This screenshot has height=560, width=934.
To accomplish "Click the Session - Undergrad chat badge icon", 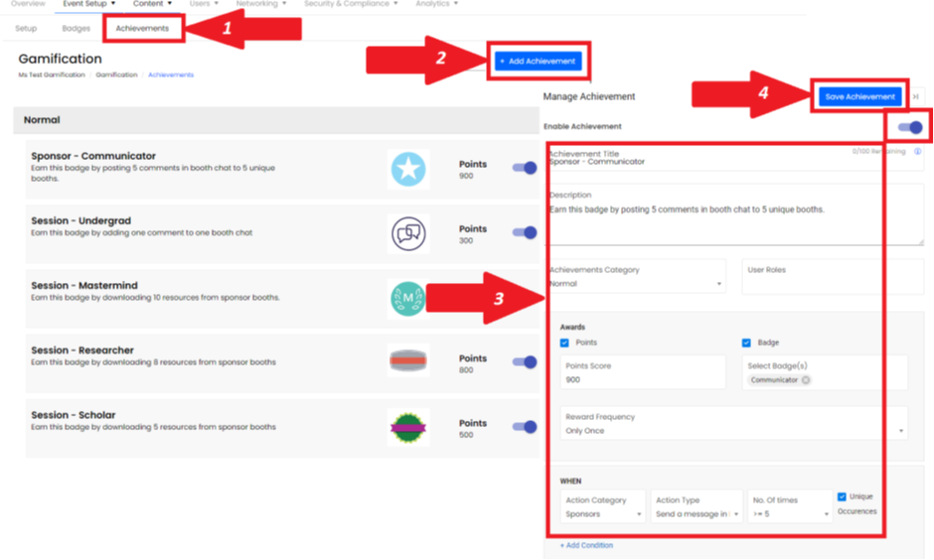I will pyautogui.click(x=408, y=234).
